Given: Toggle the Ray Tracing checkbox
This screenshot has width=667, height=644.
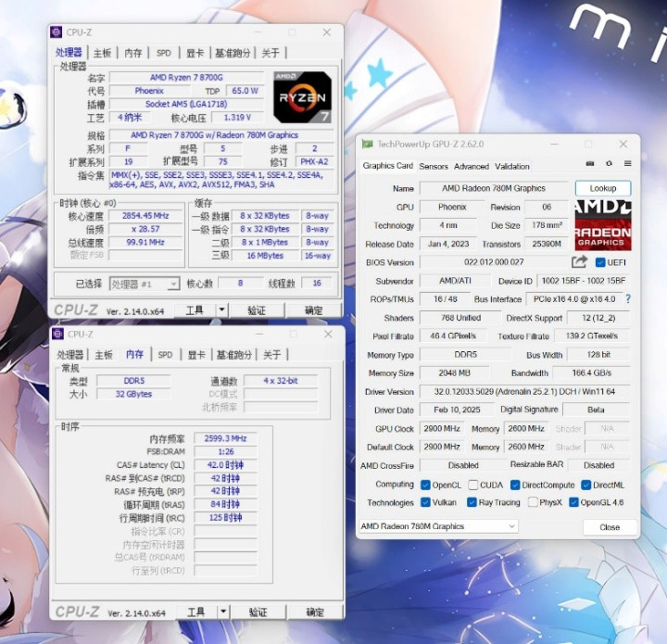Looking at the screenshot, I should point(472,502).
